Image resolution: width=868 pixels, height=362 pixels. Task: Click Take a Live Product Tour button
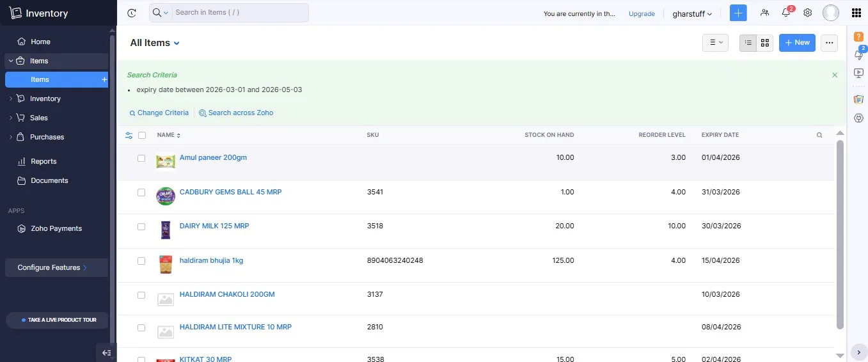(58, 320)
